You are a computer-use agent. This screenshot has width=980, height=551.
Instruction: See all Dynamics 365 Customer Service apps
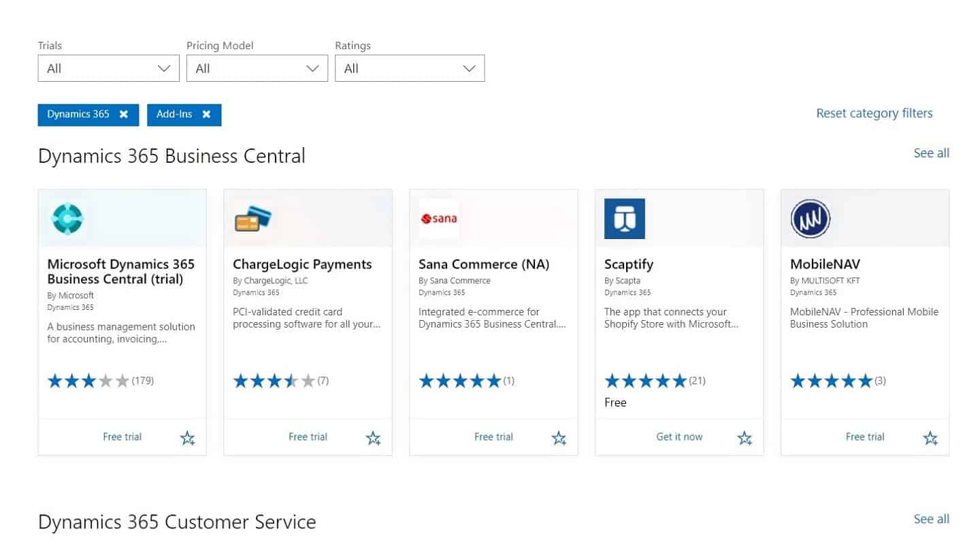click(931, 519)
